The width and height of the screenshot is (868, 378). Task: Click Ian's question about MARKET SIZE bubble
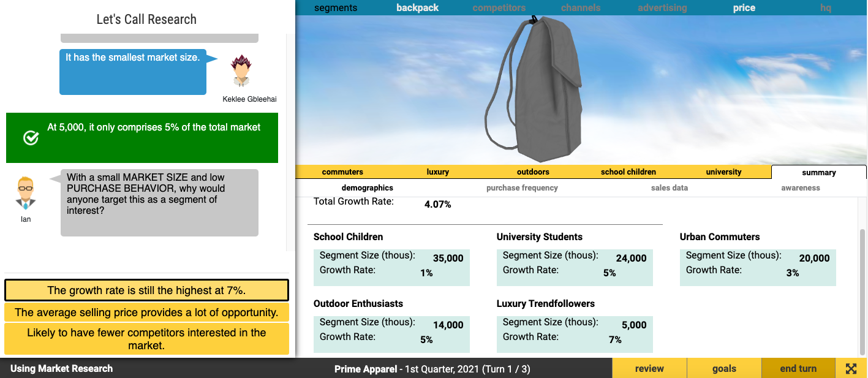tap(159, 203)
